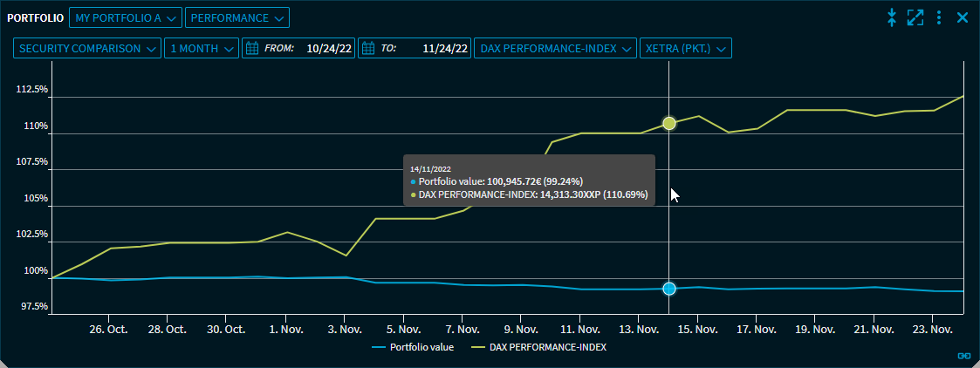Click the blue portfolio data point marker
The image size is (980, 368).
(669, 289)
